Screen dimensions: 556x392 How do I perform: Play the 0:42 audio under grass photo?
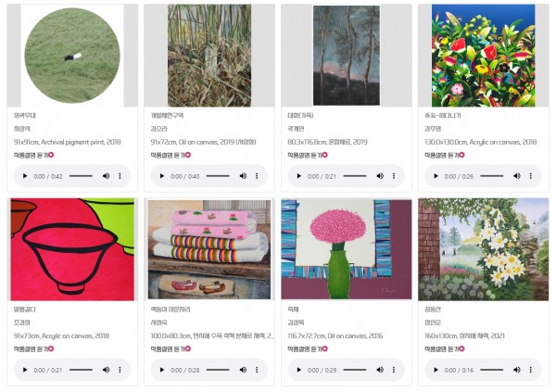(25, 176)
